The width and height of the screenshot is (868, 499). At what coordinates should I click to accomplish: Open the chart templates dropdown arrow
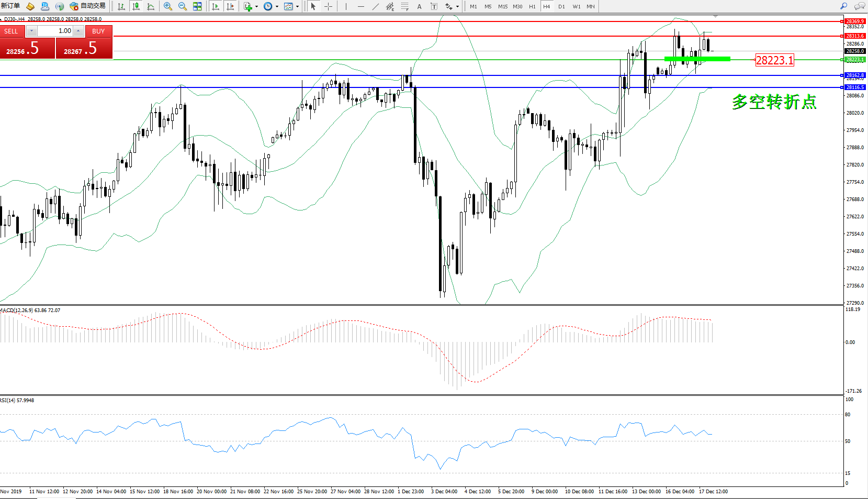click(x=297, y=7)
